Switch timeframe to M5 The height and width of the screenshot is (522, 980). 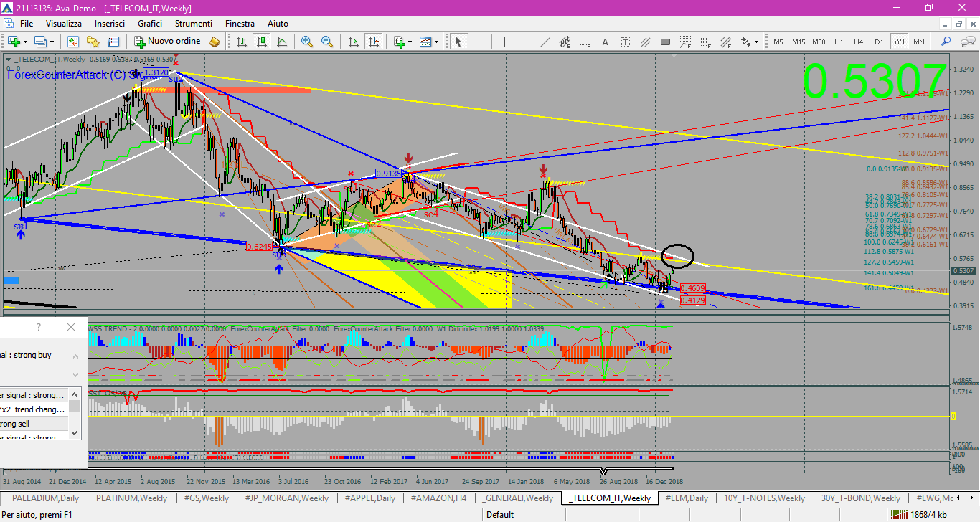coord(778,42)
